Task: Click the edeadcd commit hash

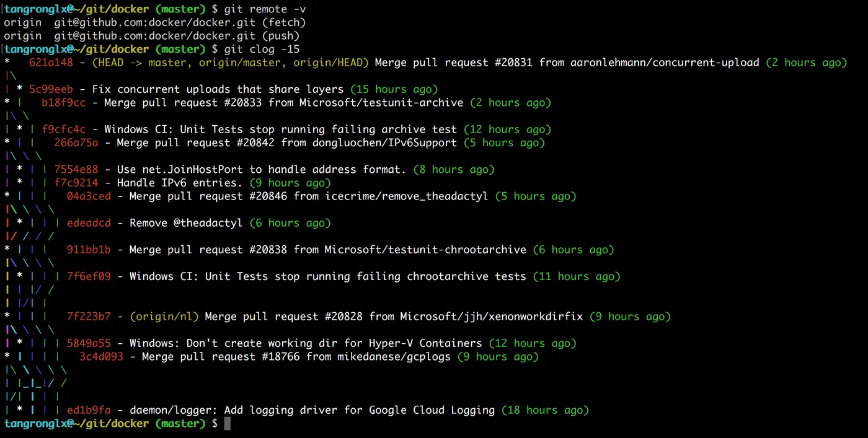Action: pos(89,223)
